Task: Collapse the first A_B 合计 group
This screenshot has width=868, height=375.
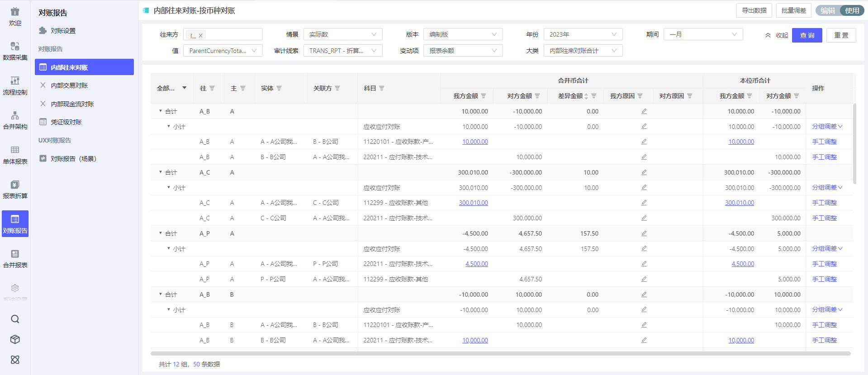Action: [x=161, y=111]
